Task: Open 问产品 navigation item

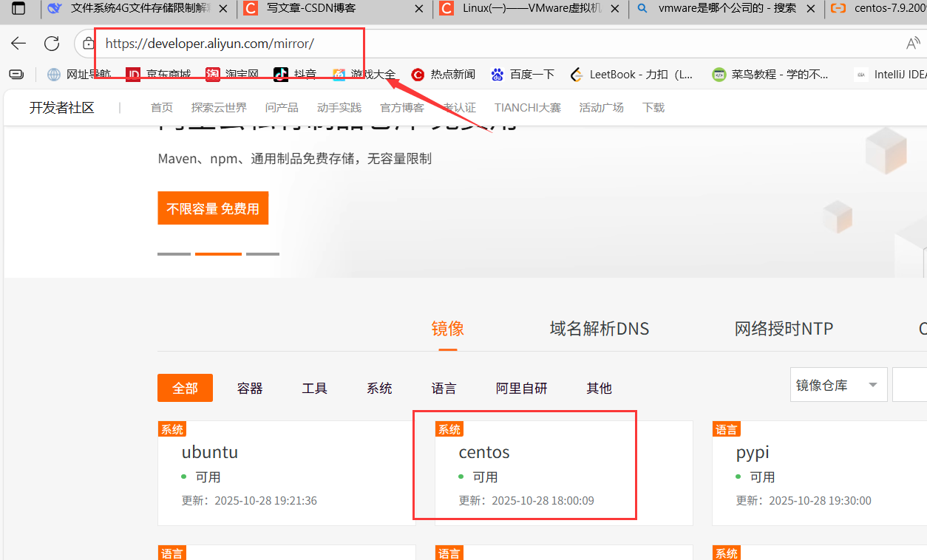Action: point(282,108)
